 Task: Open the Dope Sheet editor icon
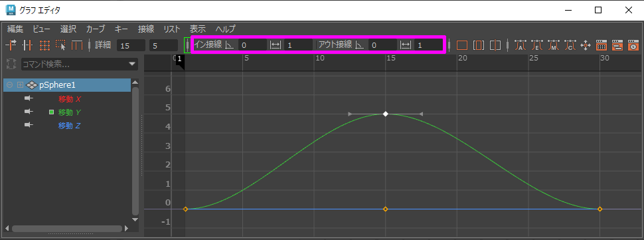pos(602,45)
